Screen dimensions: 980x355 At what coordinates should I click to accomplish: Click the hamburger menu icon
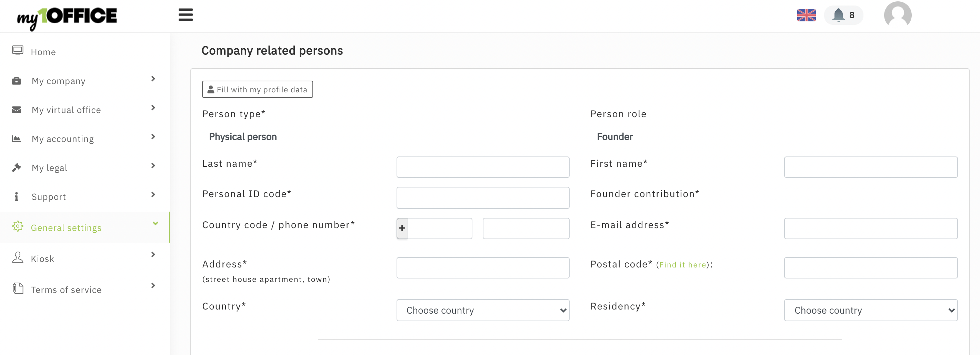coord(185,15)
